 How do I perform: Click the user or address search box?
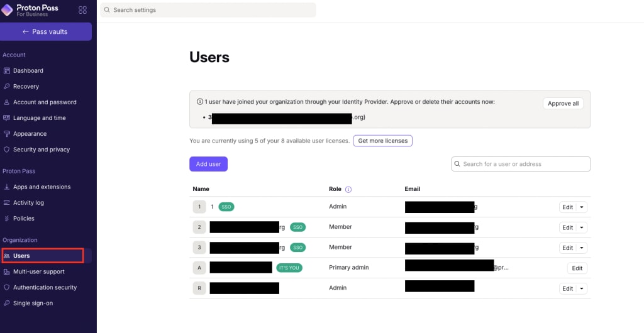(x=521, y=164)
